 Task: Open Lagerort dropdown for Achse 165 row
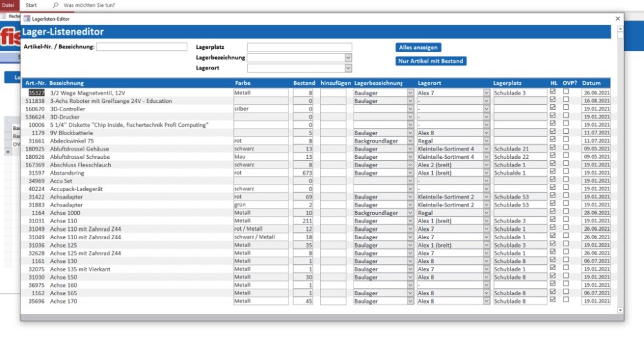pos(486,293)
